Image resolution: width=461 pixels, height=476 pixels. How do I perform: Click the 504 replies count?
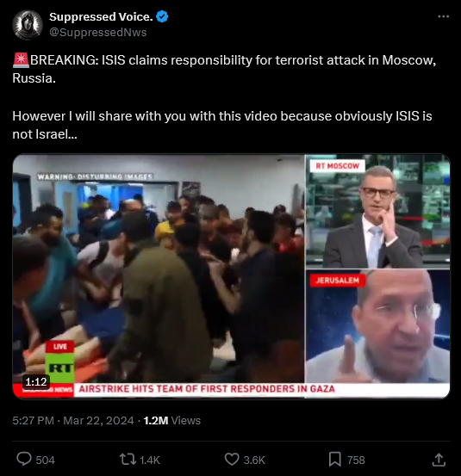pos(46,460)
